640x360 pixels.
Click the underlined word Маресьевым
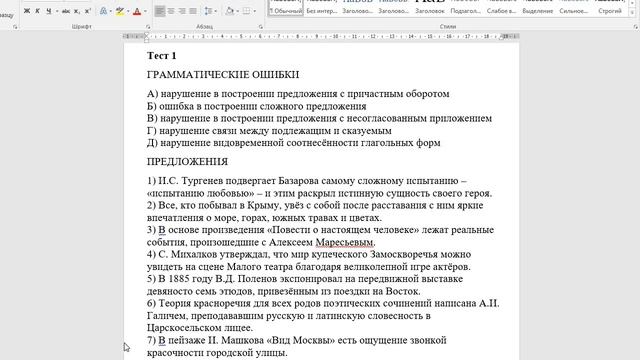click(344, 242)
